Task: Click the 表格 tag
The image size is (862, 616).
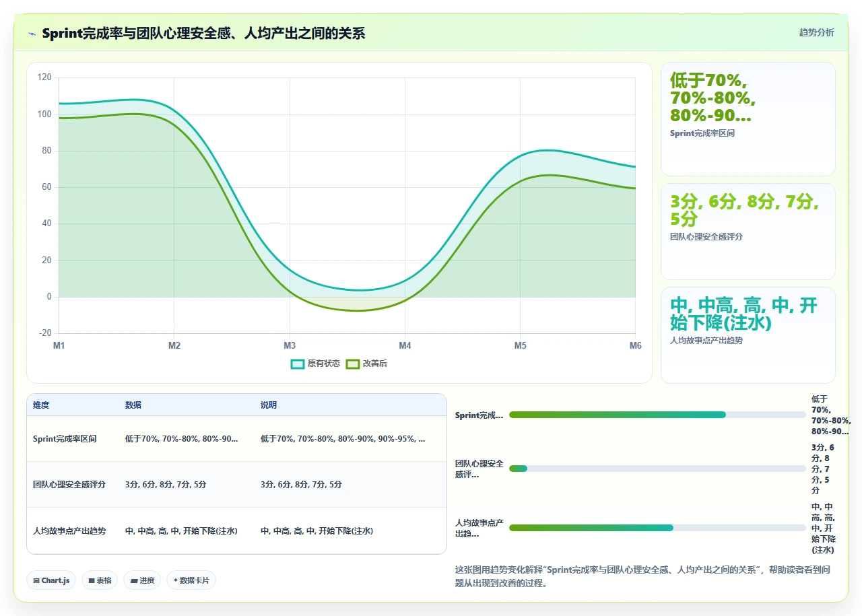Action: click(x=100, y=580)
